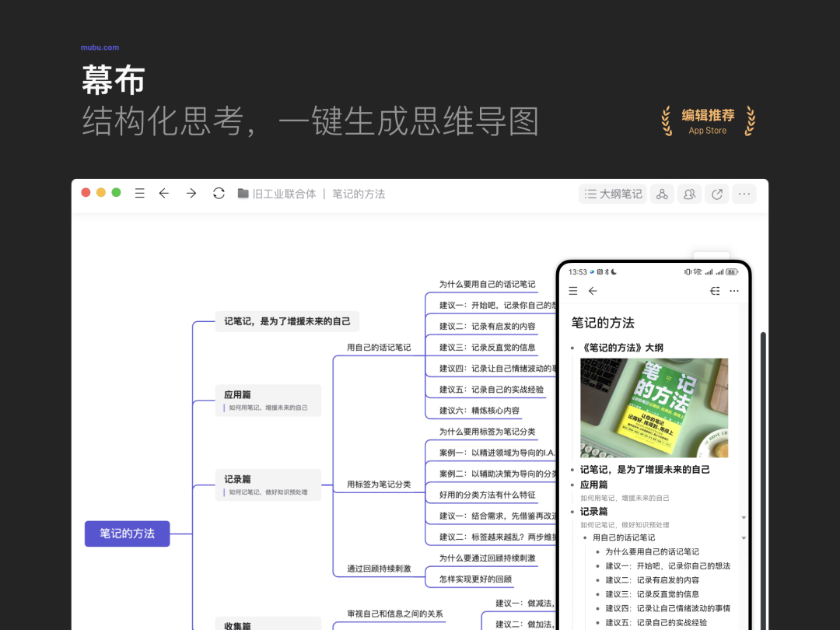Select the 记录篇 node in mind map

point(268,485)
